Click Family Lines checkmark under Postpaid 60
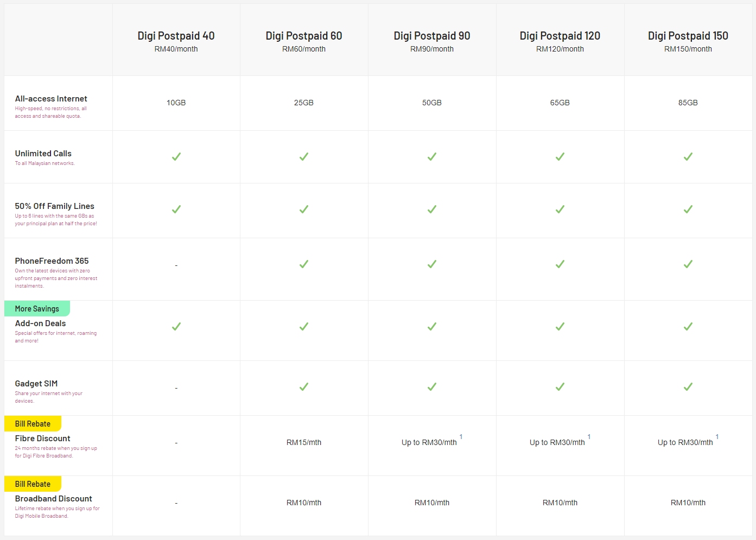Viewport: 756px width, 540px height. point(304,209)
